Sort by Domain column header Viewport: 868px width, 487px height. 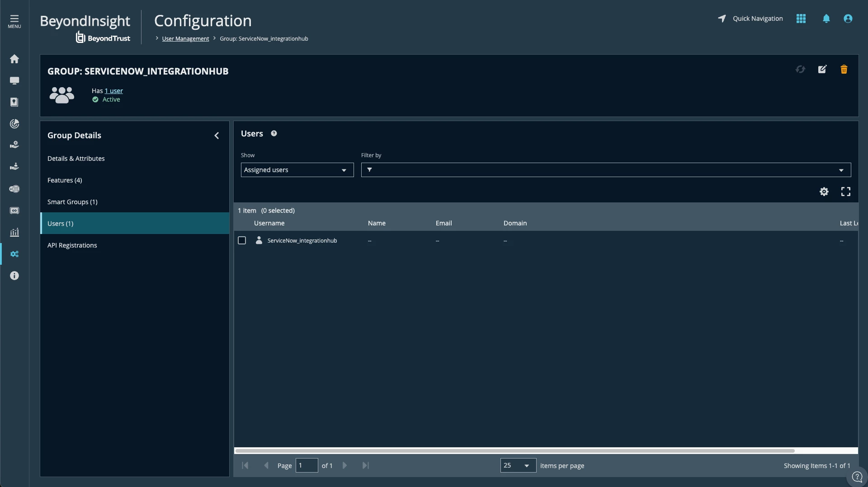(515, 223)
